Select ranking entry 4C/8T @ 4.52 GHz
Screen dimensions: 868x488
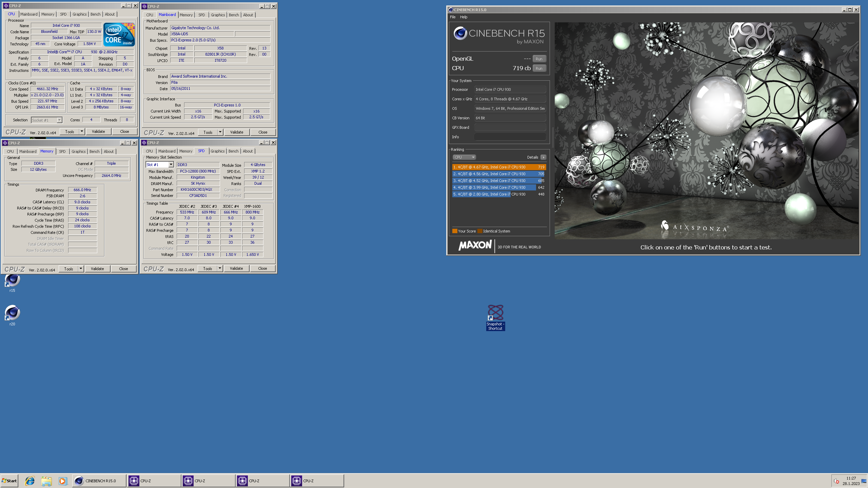(499, 181)
